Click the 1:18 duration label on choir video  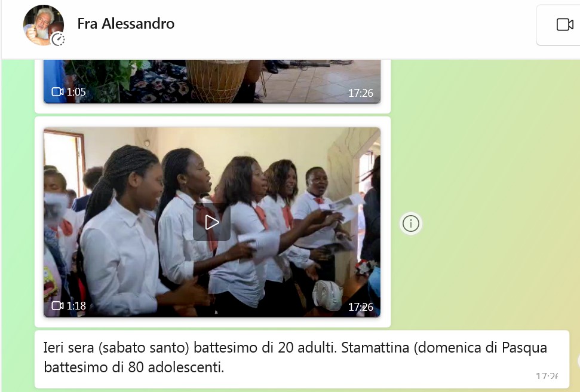pyautogui.click(x=76, y=306)
